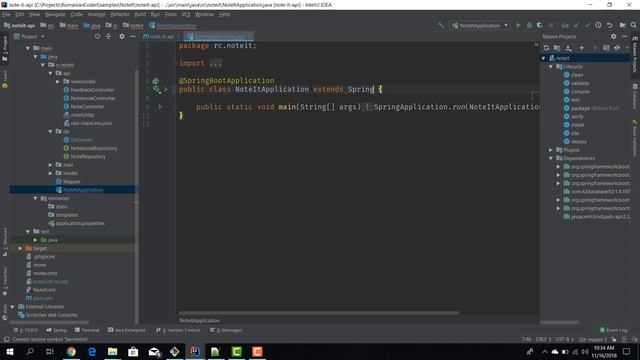Click the Spring bean gutter icon beside @SpringBootApplication

coord(156,81)
